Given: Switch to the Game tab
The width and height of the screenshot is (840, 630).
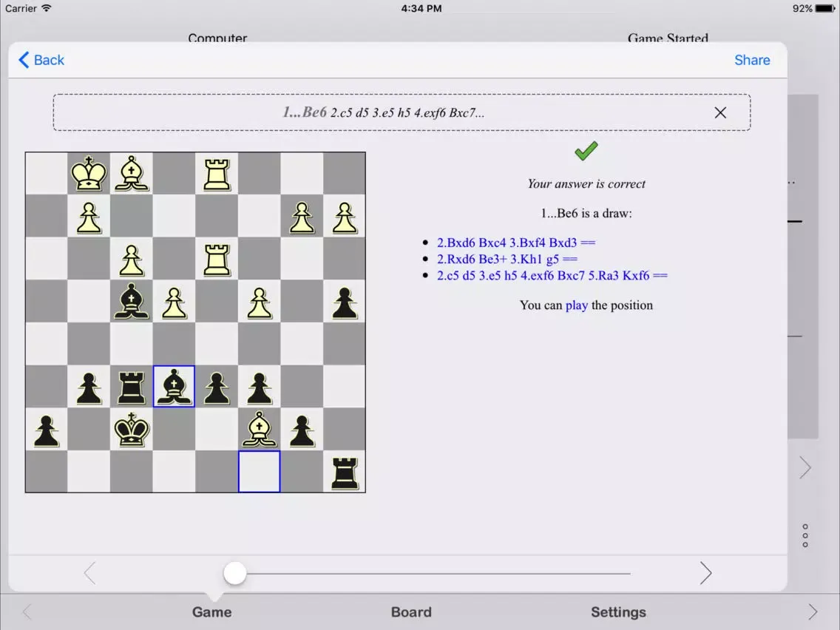Looking at the screenshot, I should coord(211,612).
